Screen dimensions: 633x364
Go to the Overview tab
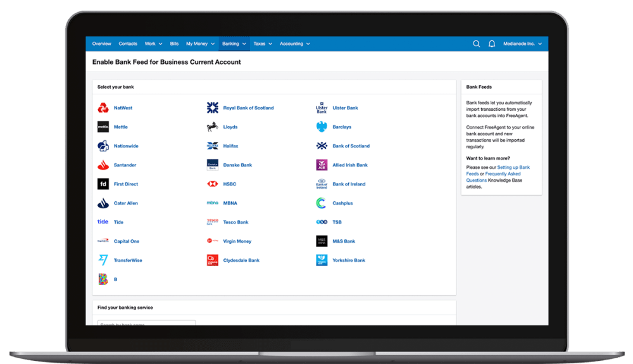[102, 44]
